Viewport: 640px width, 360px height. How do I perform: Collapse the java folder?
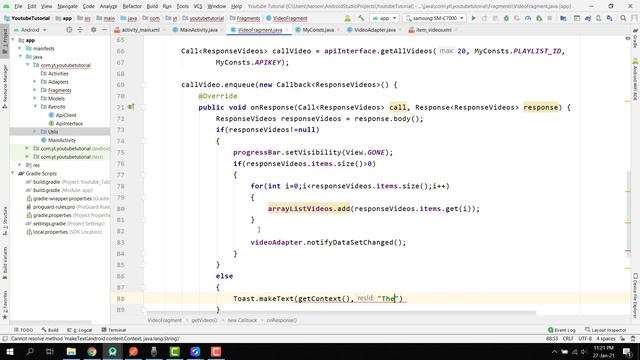point(20,57)
